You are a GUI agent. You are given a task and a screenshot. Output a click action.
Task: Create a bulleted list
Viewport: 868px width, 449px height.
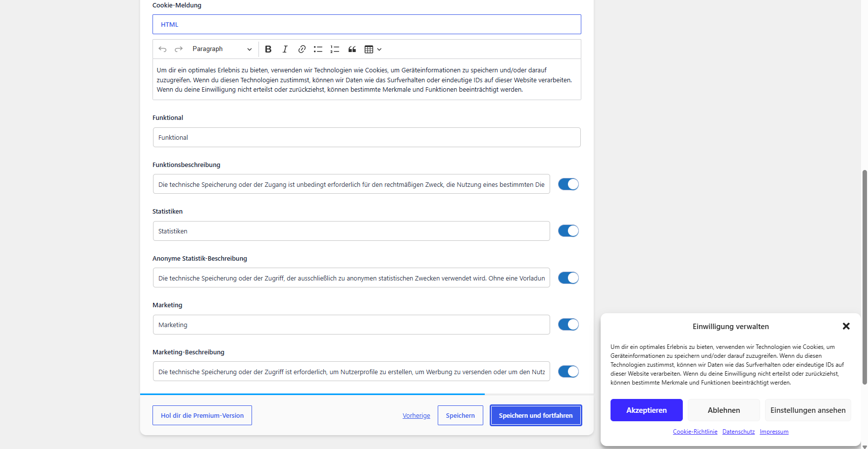318,49
